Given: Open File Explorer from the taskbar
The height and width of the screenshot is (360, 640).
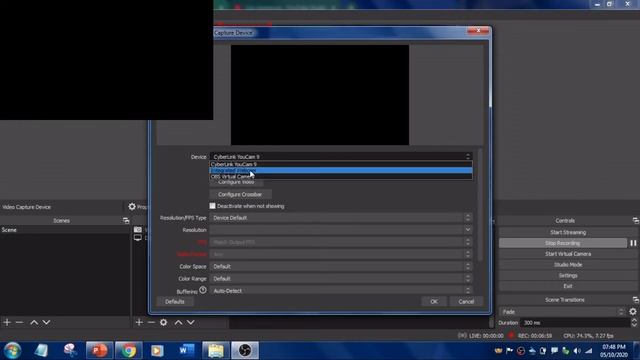Looking at the screenshot, I should tap(216, 351).
